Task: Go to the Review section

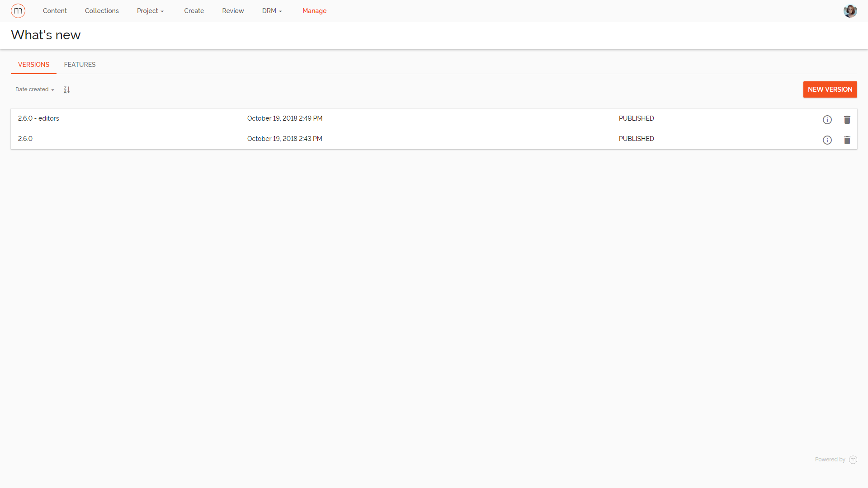Action: (233, 10)
